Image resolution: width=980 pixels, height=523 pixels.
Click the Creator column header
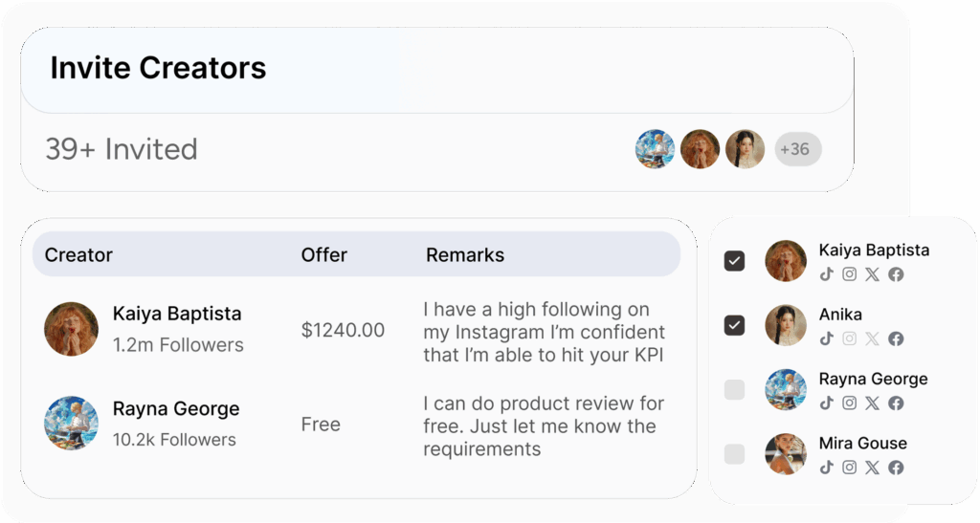78,254
